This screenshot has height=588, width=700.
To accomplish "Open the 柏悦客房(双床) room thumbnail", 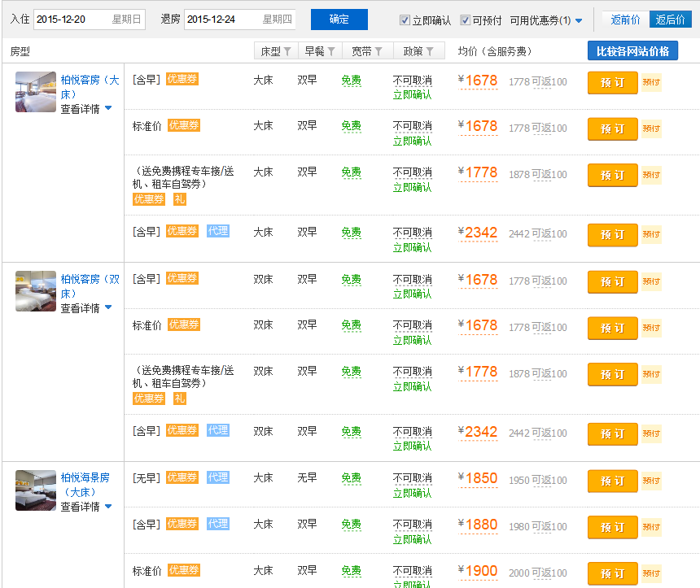I will [x=36, y=291].
